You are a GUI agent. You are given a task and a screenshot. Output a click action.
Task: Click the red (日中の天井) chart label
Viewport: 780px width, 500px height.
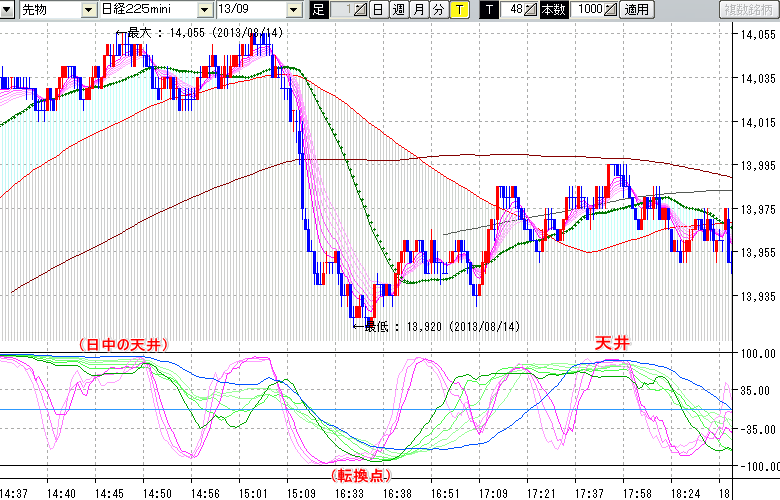[122, 343]
